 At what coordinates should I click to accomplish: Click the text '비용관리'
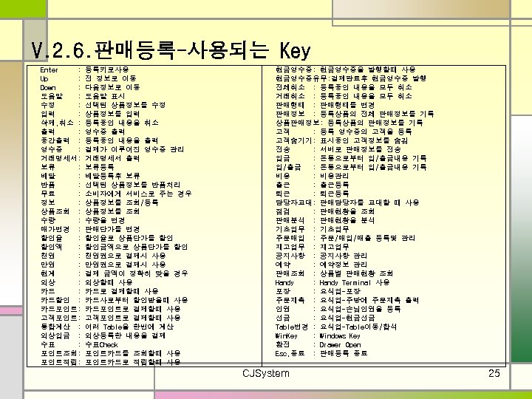tap(334, 176)
